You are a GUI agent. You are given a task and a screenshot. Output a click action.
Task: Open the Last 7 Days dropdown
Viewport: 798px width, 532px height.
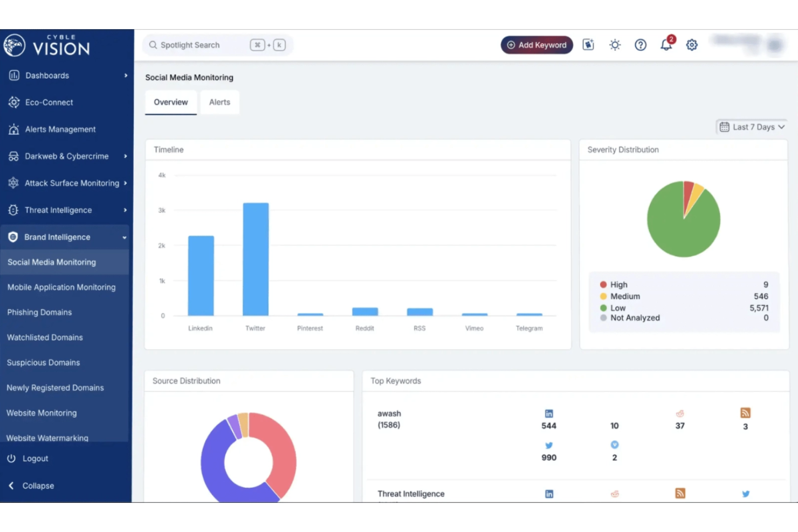[752, 127]
